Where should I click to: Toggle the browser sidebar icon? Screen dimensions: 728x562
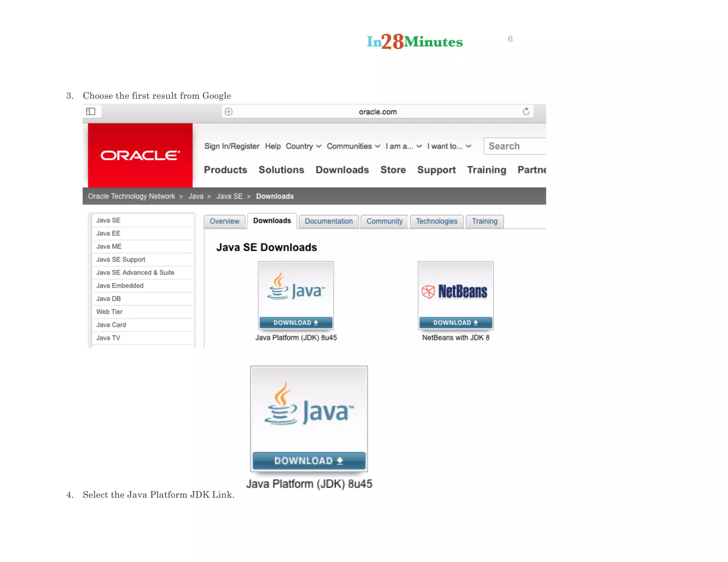91,112
